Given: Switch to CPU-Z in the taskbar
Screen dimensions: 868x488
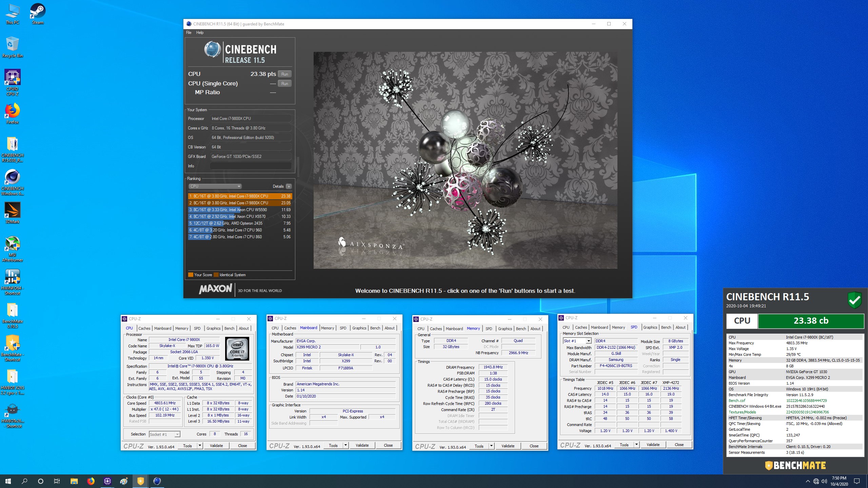Looking at the screenshot, I should coord(107,481).
